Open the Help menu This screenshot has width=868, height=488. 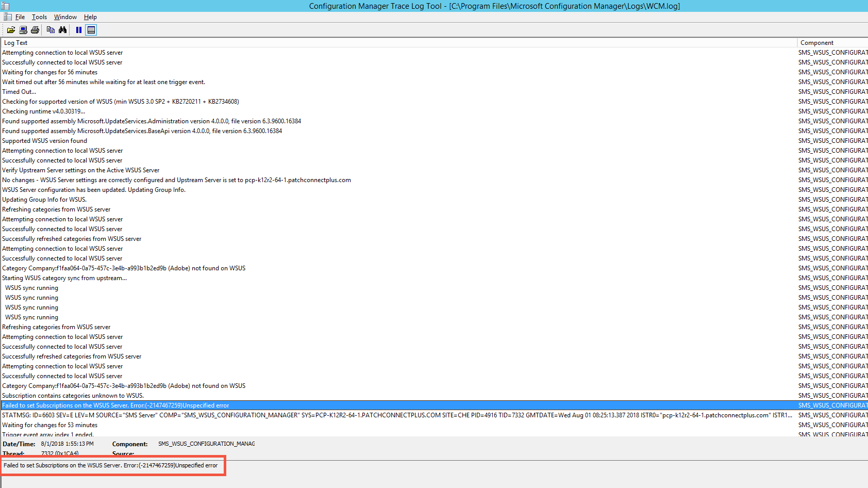[x=90, y=17]
